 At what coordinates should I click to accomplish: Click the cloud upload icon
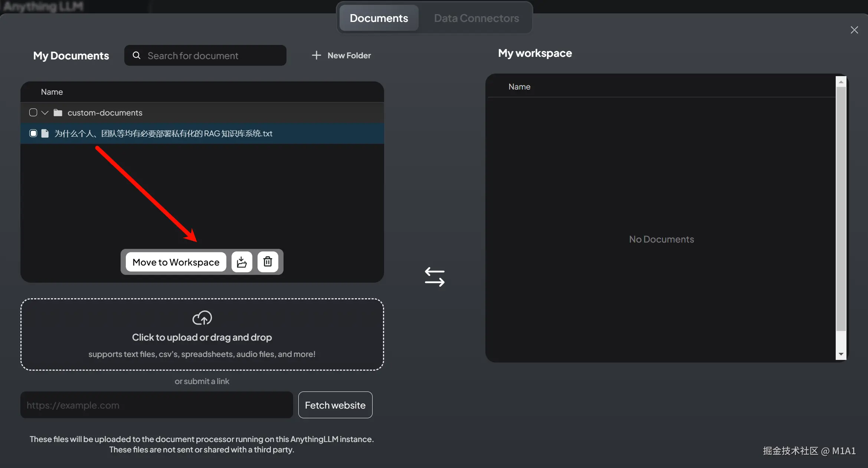(202, 318)
